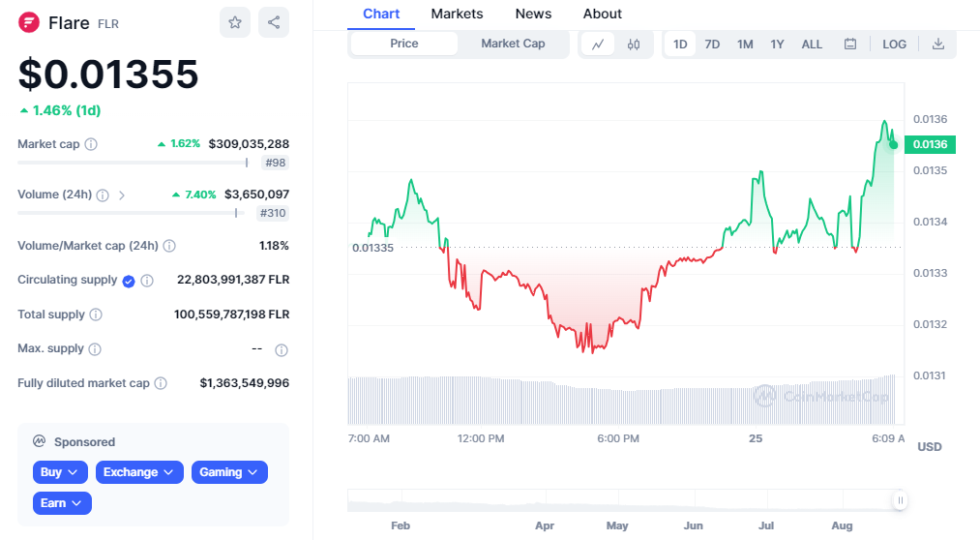Switch to the Markets tab
The height and width of the screenshot is (540, 980).
point(457,14)
